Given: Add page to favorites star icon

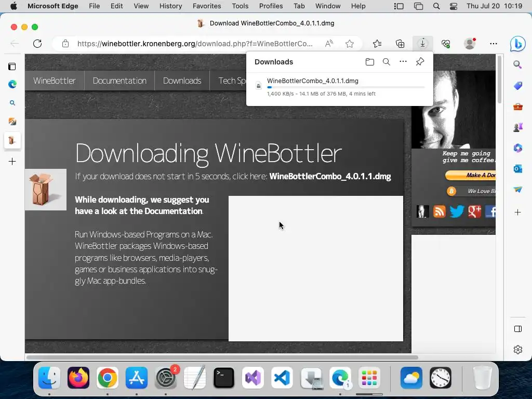Looking at the screenshot, I should tap(350, 44).
